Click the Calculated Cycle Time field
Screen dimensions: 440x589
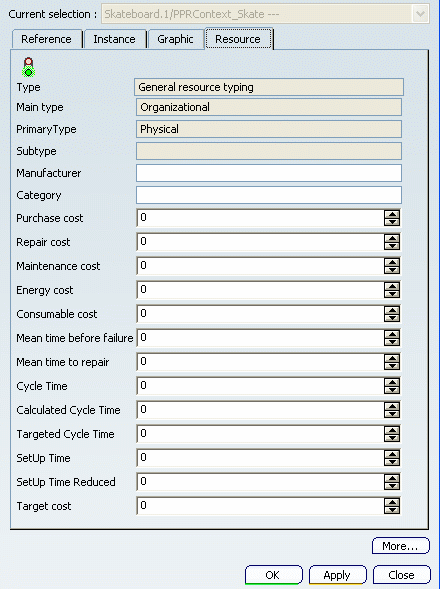point(260,410)
